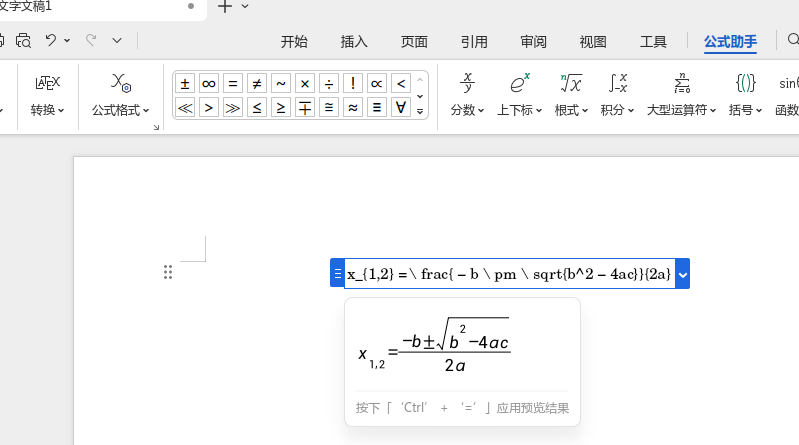799x445 pixels.
Task: Open the 转换 dropdown
Action: pos(47,110)
